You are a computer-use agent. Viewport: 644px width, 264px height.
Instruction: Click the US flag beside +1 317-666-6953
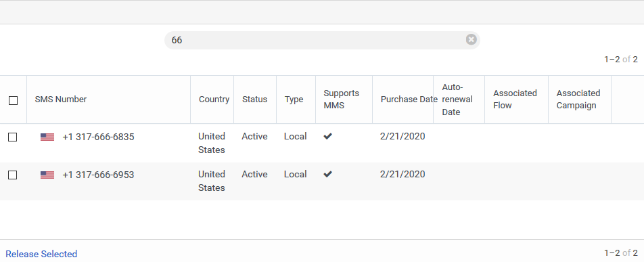pyautogui.click(x=47, y=175)
